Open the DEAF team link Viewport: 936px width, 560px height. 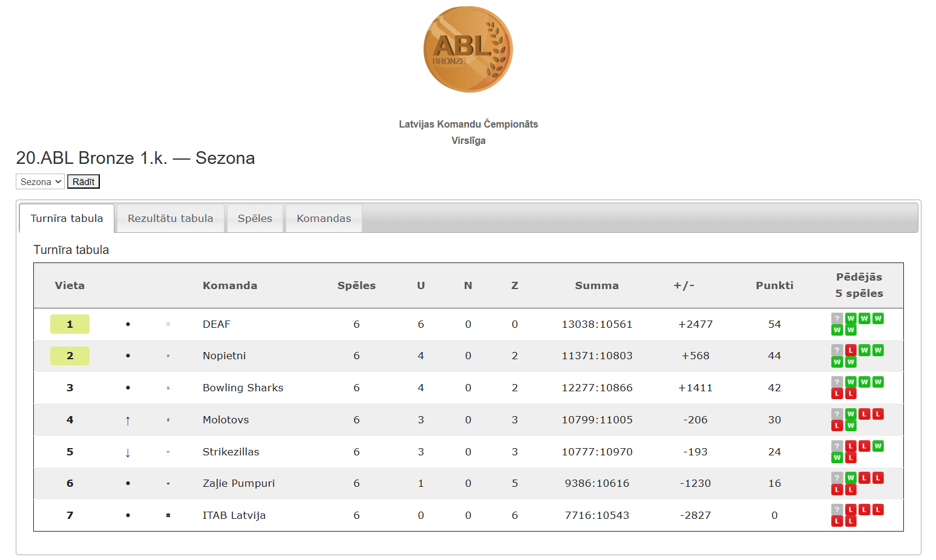click(x=217, y=324)
